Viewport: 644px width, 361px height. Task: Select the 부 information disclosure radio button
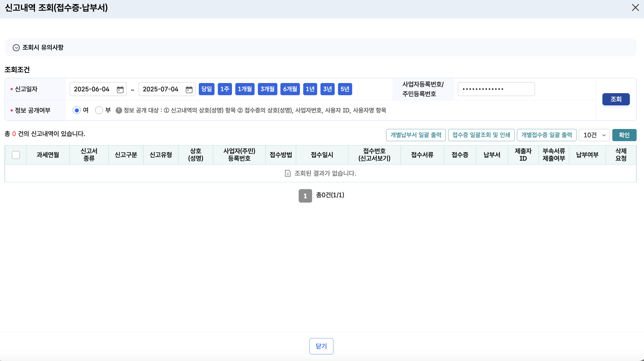click(99, 110)
